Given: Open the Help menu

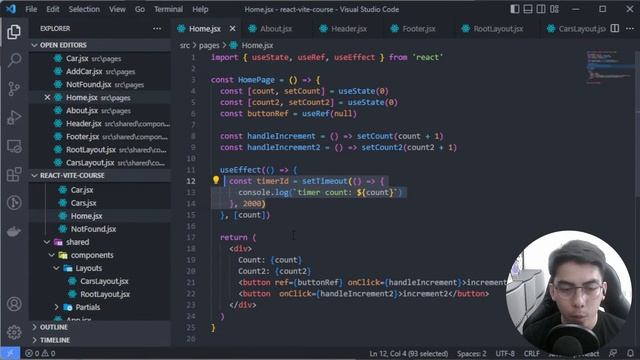Looking at the screenshot, I should pos(200,9).
